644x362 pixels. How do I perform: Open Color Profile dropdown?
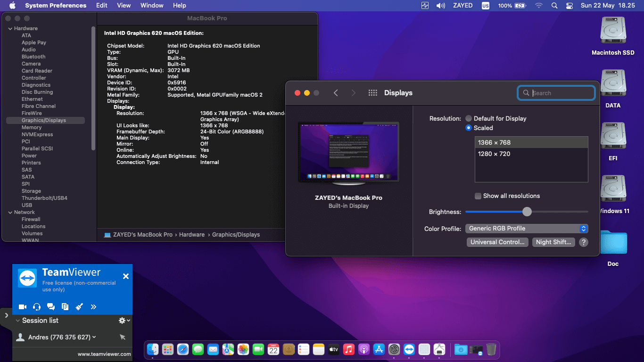[527, 229]
